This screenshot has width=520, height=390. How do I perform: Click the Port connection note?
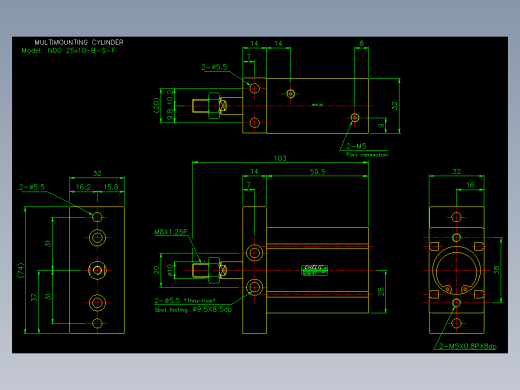[367, 155]
